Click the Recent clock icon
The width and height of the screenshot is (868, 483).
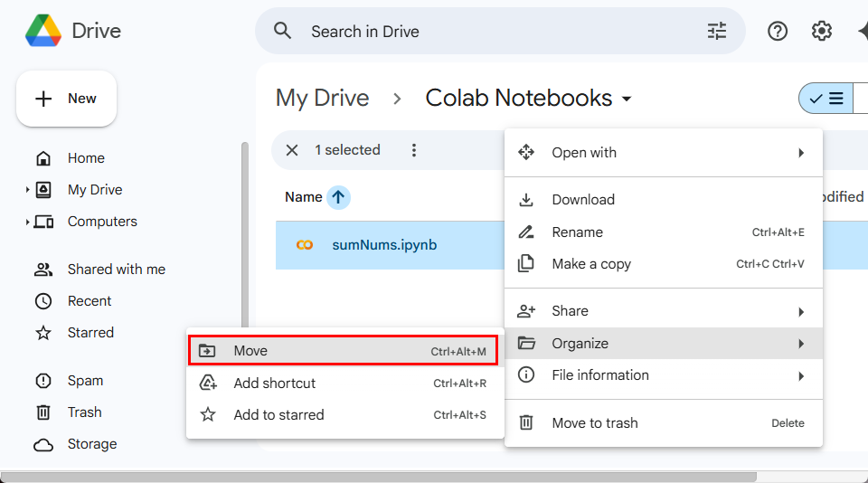43,301
